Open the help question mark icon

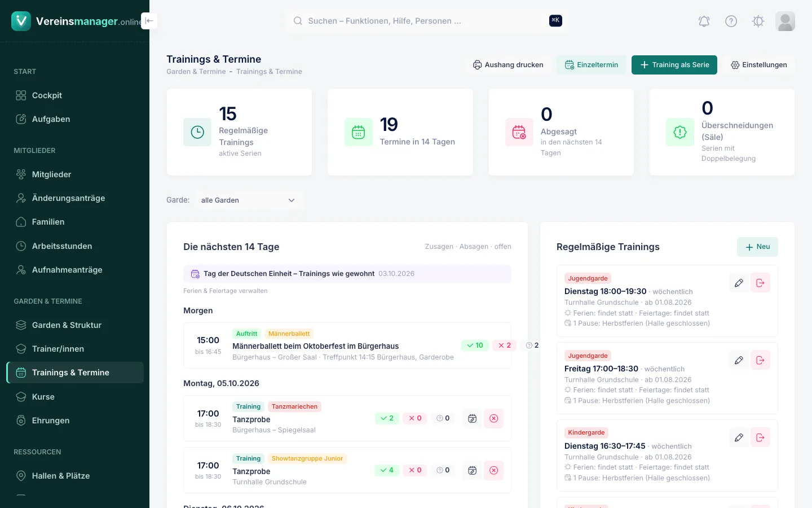point(731,21)
